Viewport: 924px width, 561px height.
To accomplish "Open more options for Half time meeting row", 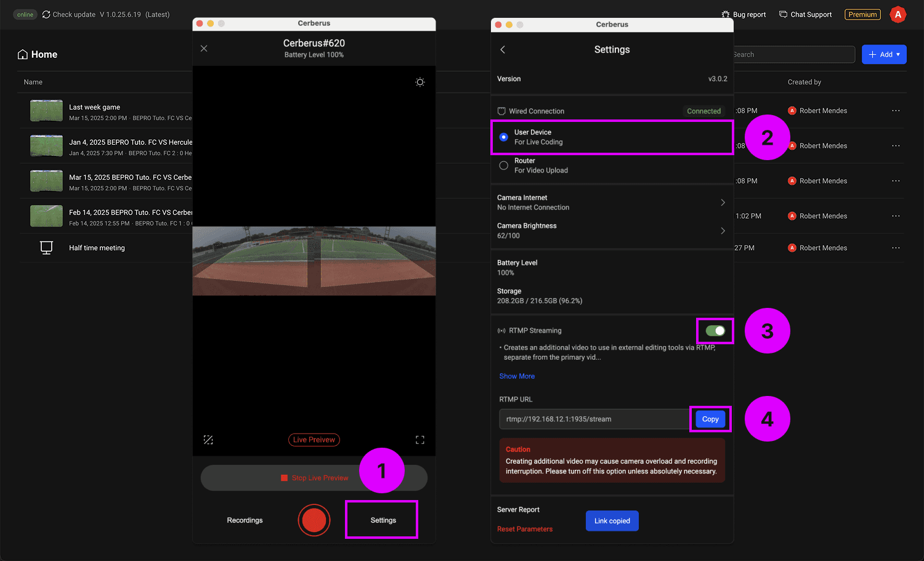I will point(896,248).
